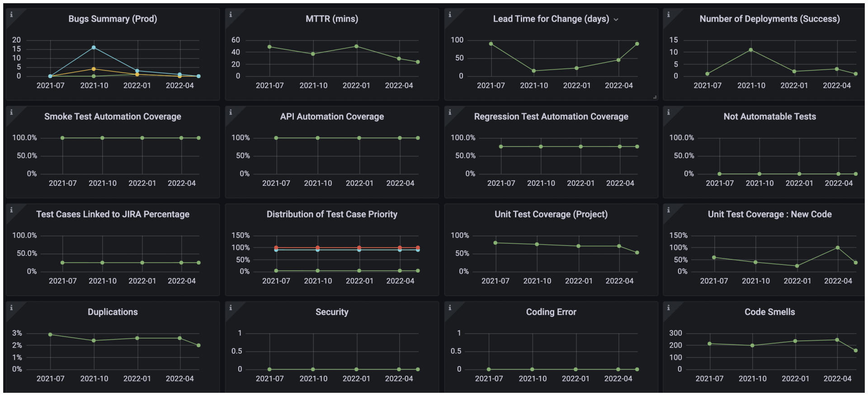The width and height of the screenshot is (868, 396).
Task: Click the Lead Time for Change (days) title
Action: pyautogui.click(x=551, y=19)
